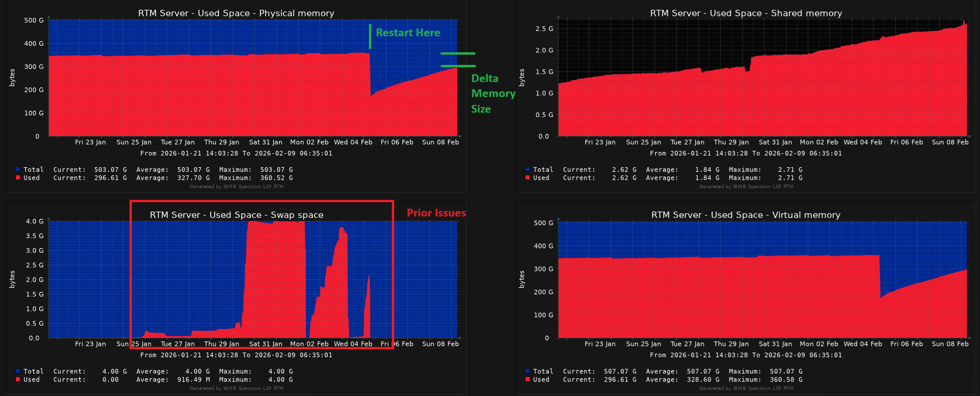Open the Shared memory graph title
This screenshot has height=396, width=980.
(x=746, y=13)
